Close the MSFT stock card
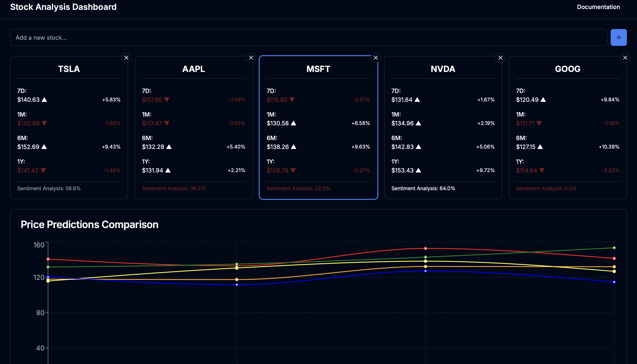The width and height of the screenshot is (637, 364). (x=376, y=58)
